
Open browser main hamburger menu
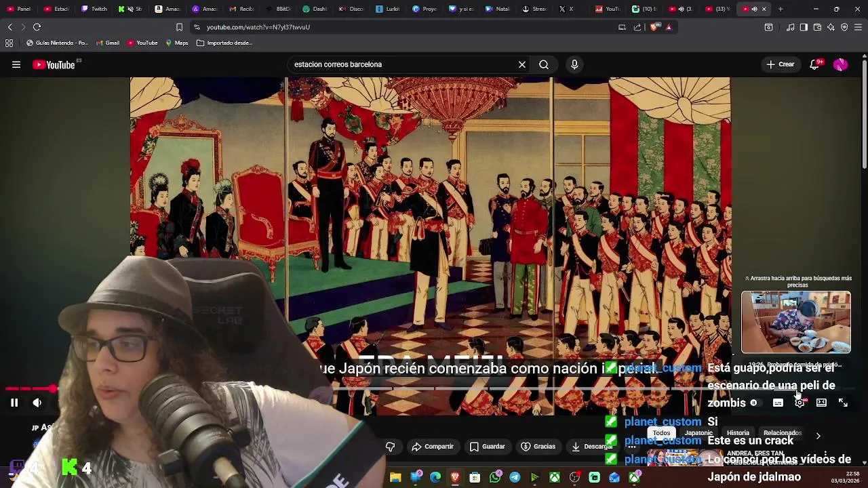[x=858, y=27]
